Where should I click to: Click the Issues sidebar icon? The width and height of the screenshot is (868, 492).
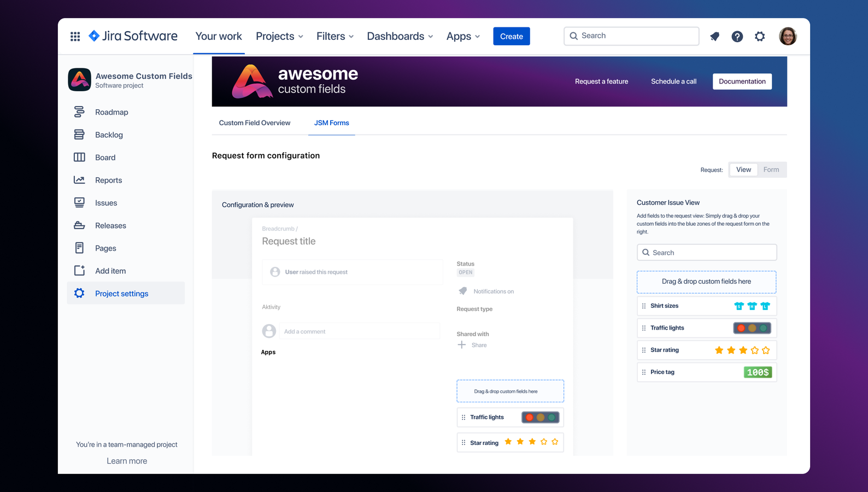[79, 203]
